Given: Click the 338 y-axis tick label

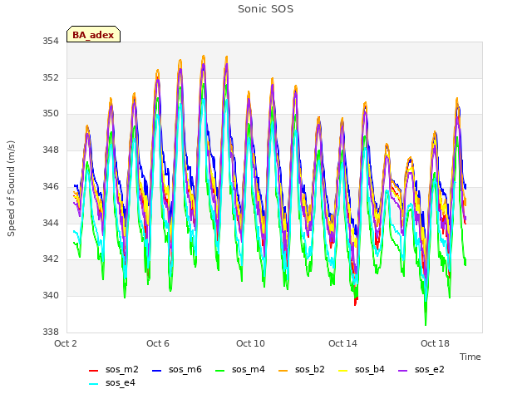Looking at the screenshot, I should click(x=51, y=332).
